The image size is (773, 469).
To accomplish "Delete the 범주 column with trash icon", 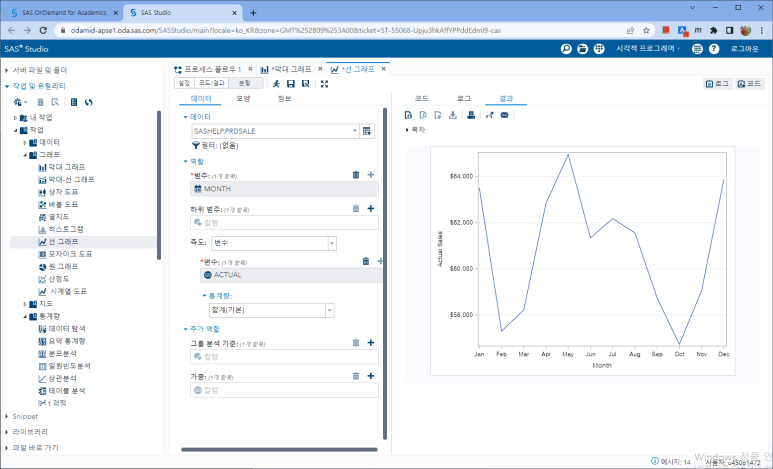I will 356,175.
